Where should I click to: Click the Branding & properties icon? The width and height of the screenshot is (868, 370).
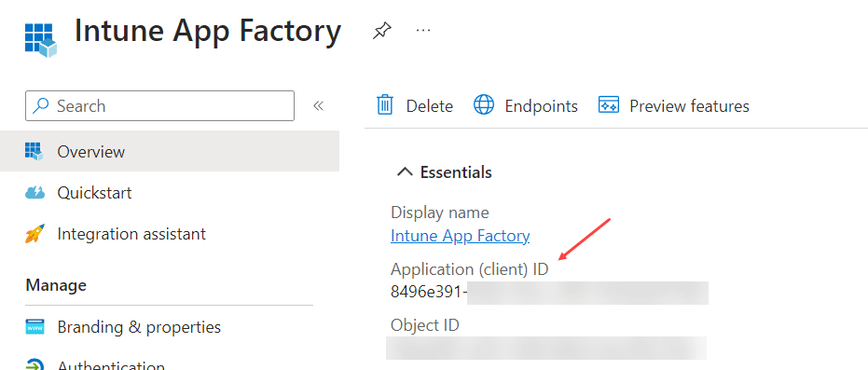pyautogui.click(x=34, y=327)
